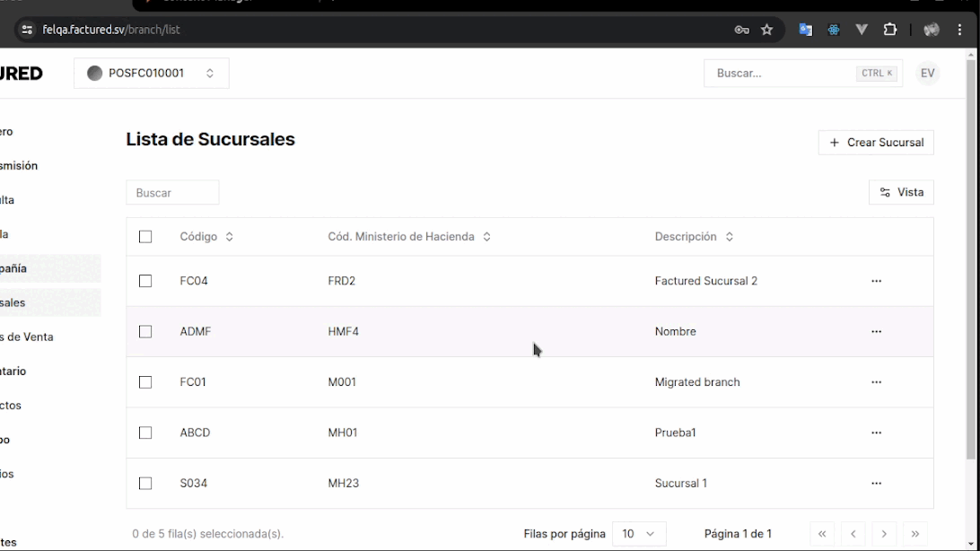
Task: Open the POSFC010001 company selector
Action: tap(151, 74)
